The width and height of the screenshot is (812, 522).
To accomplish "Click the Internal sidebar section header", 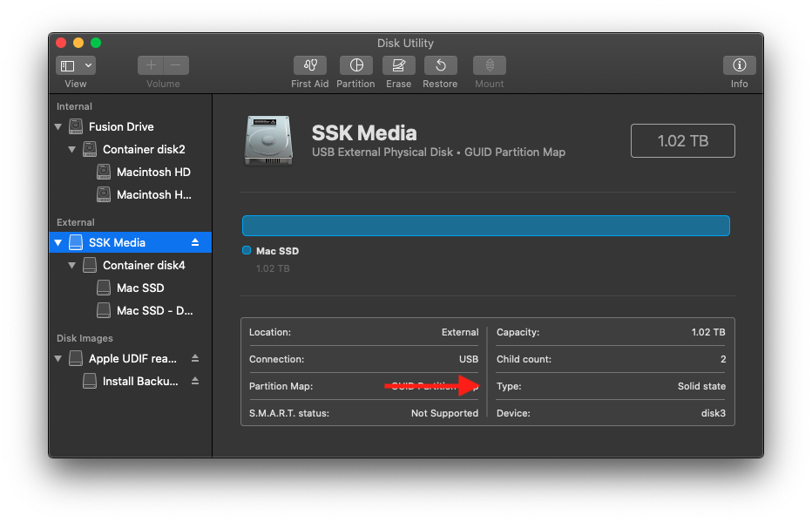I will 74,106.
